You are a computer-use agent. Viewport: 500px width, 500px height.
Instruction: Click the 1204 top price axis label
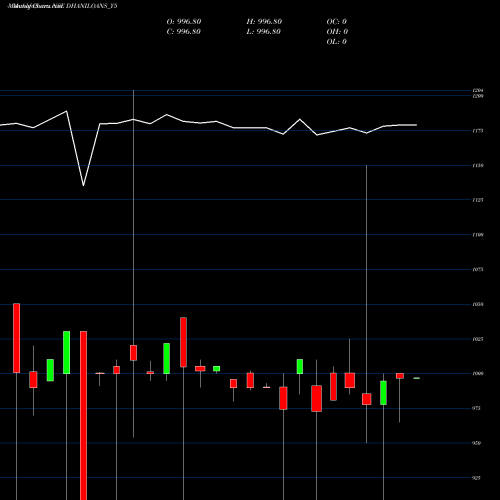point(478,90)
